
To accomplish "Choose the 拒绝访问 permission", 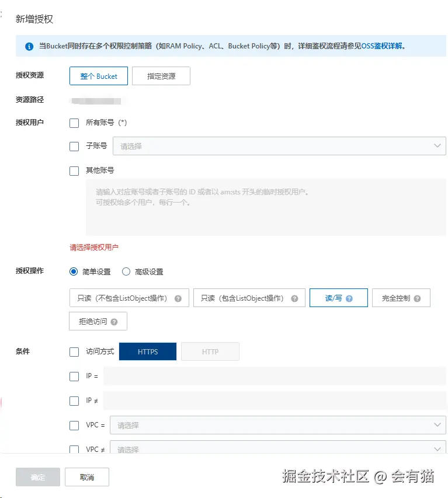I will pos(98,322).
